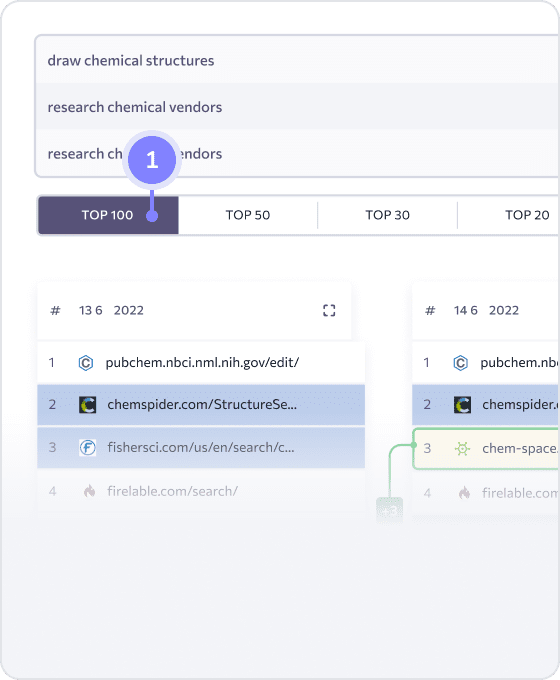Click the firelable flame icon in the first column
The image size is (560, 680).
pyautogui.click(x=89, y=491)
